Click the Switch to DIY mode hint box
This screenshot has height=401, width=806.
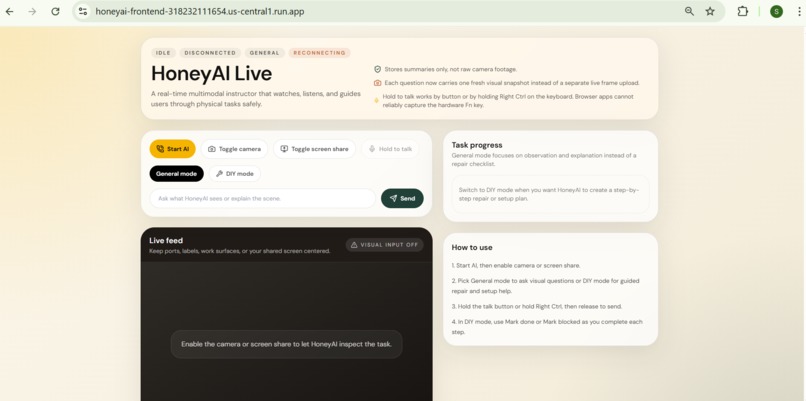click(551, 194)
